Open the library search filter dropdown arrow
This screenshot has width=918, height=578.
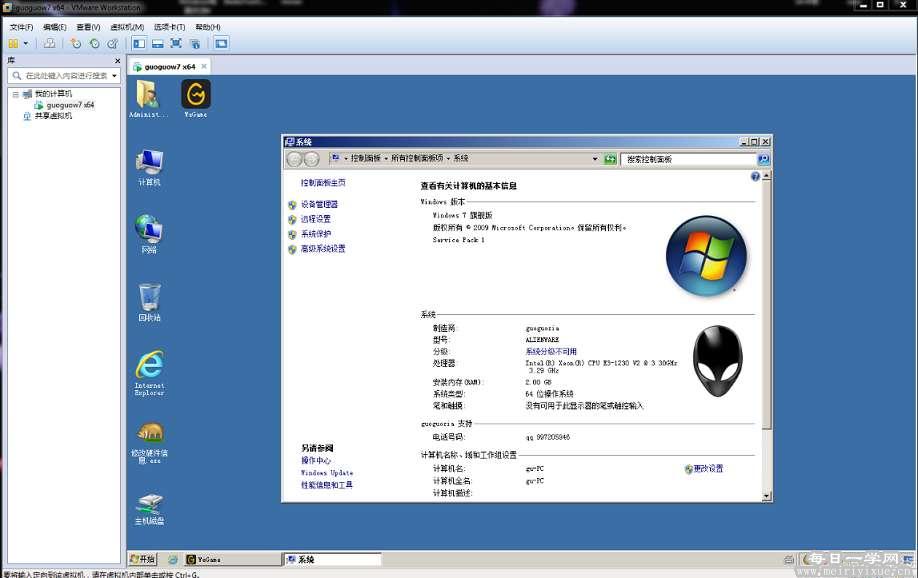click(x=114, y=76)
